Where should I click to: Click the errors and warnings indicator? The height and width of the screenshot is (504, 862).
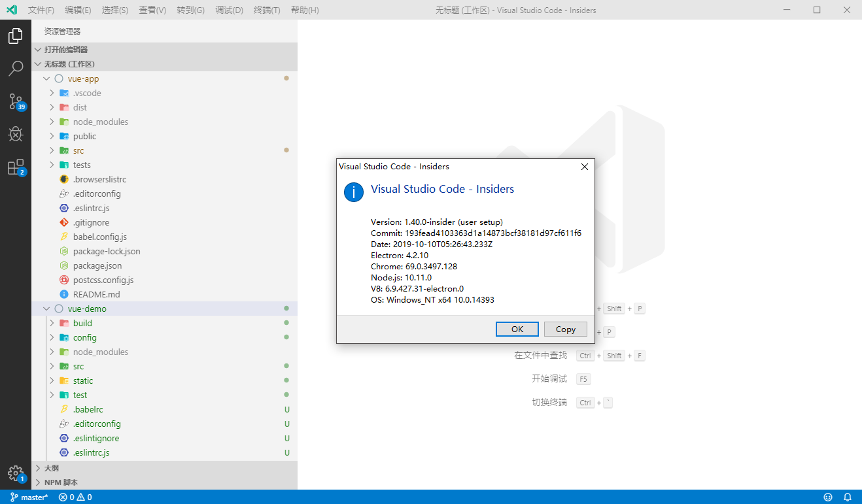click(x=74, y=497)
